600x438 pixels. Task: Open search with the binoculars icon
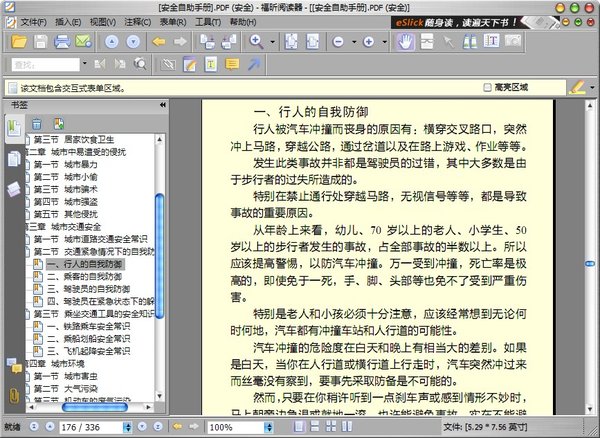pyautogui.click(x=470, y=41)
